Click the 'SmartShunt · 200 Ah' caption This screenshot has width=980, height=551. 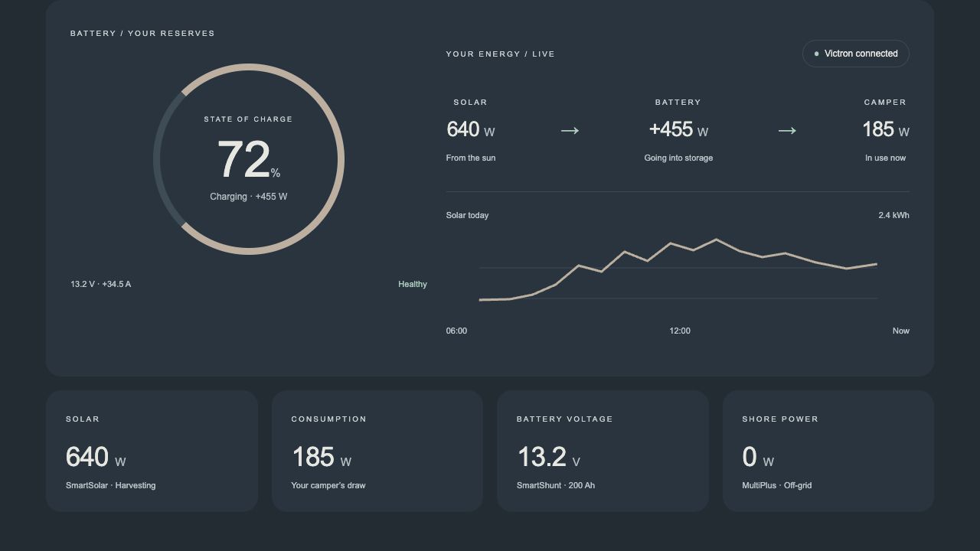[x=556, y=485]
